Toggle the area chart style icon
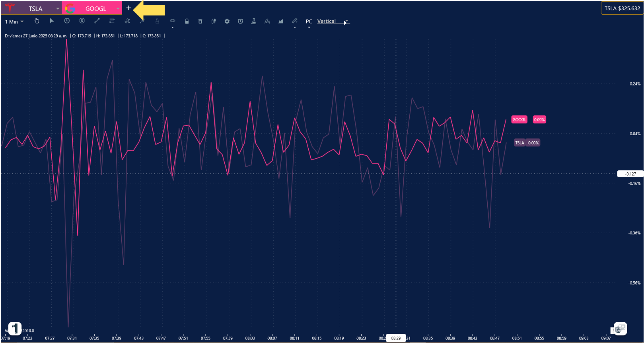Screen dimensions: 644x343 (x=281, y=21)
